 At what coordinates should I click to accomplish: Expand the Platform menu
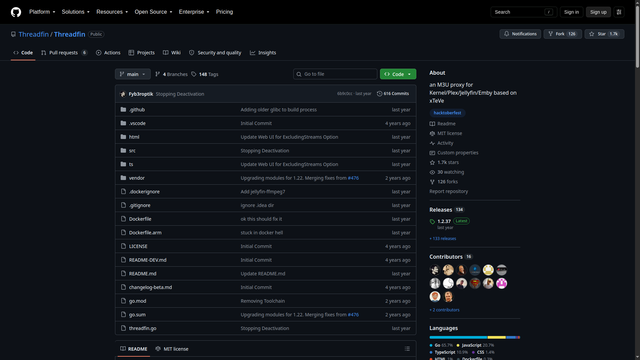42,12
